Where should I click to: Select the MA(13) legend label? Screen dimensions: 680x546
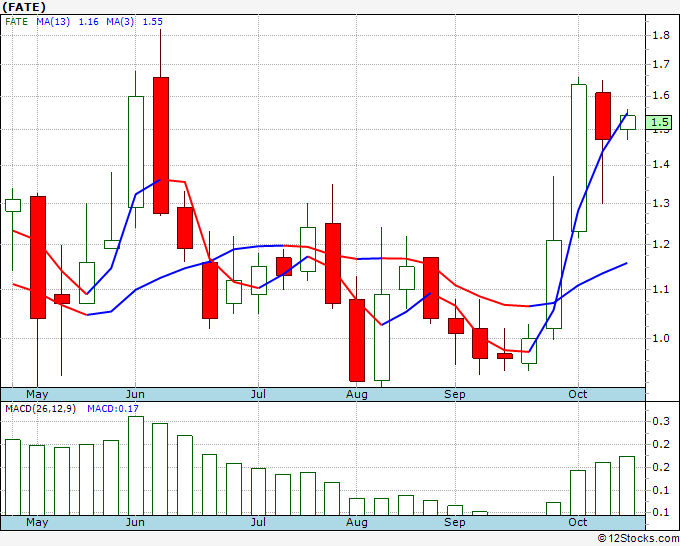(53, 22)
